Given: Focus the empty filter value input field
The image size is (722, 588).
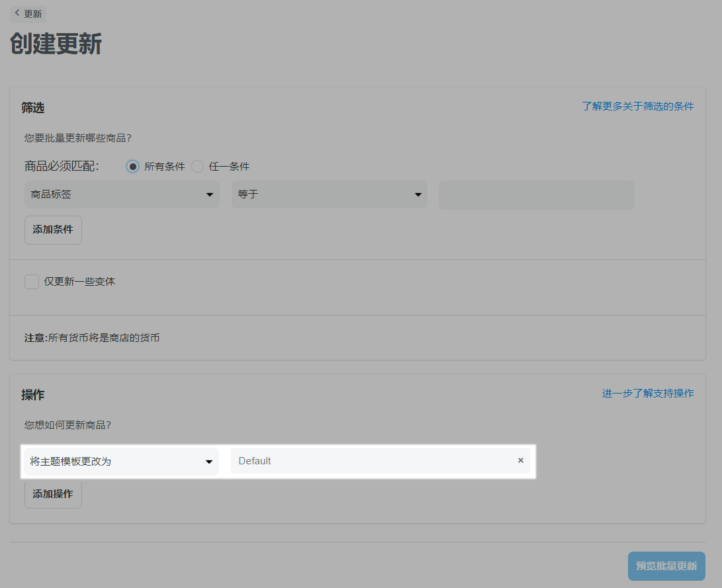Looking at the screenshot, I should coord(537,195).
